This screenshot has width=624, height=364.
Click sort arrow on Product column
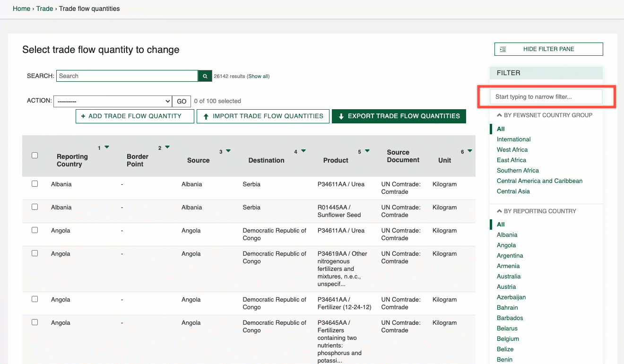tap(367, 151)
